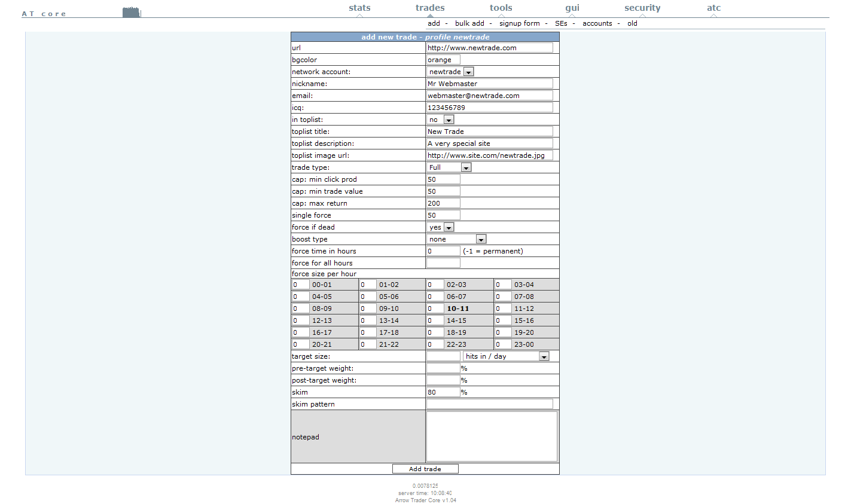851x504 pixels.
Task: Open the tools menu
Action: pos(501,8)
